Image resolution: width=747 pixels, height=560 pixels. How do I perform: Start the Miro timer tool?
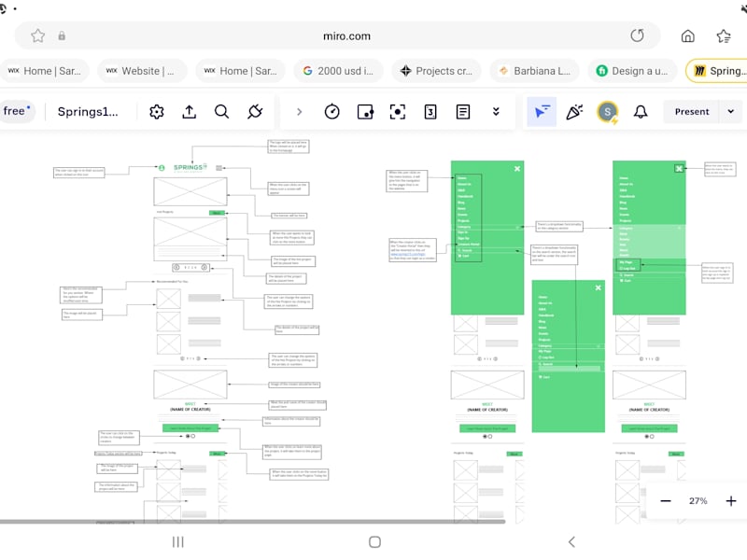pos(332,112)
